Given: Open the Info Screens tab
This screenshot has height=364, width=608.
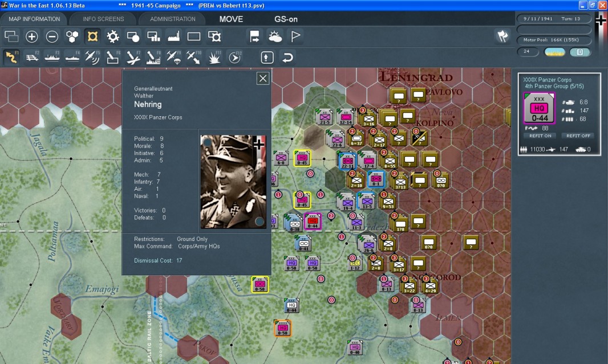Looking at the screenshot, I should click(103, 19).
